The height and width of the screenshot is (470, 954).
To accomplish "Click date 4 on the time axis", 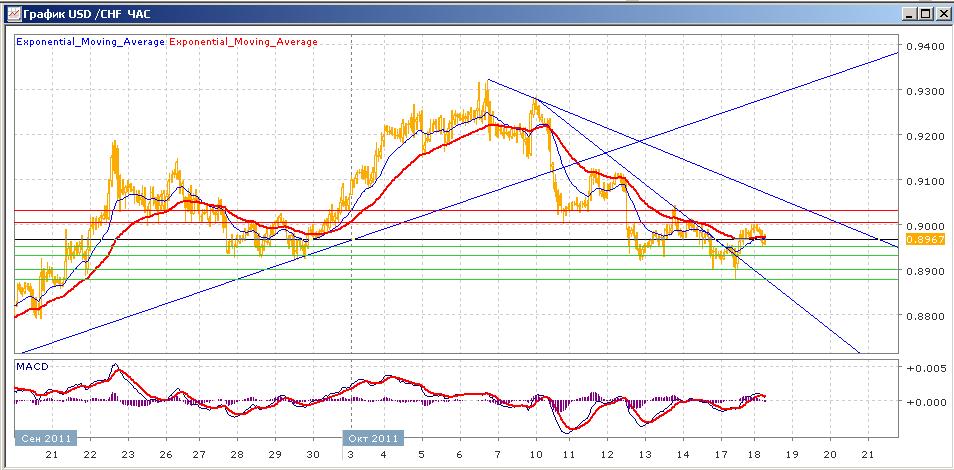I will tap(383, 455).
